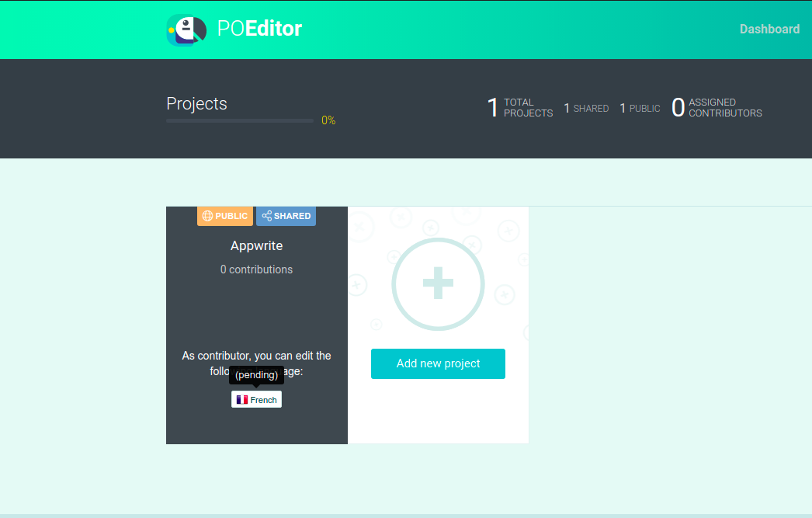This screenshot has width=812, height=518.
Task: Click the POEditor parrot logo icon
Action: tap(186, 30)
